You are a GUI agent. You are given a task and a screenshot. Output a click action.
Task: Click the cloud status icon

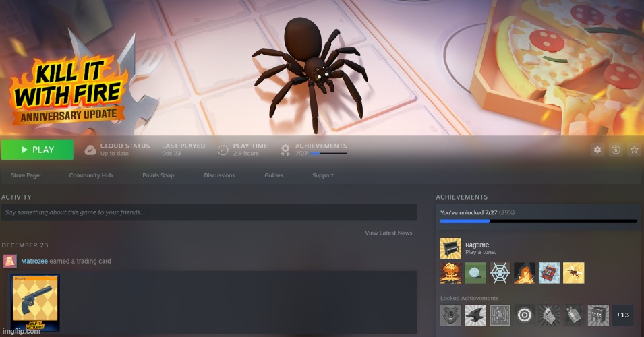point(90,150)
